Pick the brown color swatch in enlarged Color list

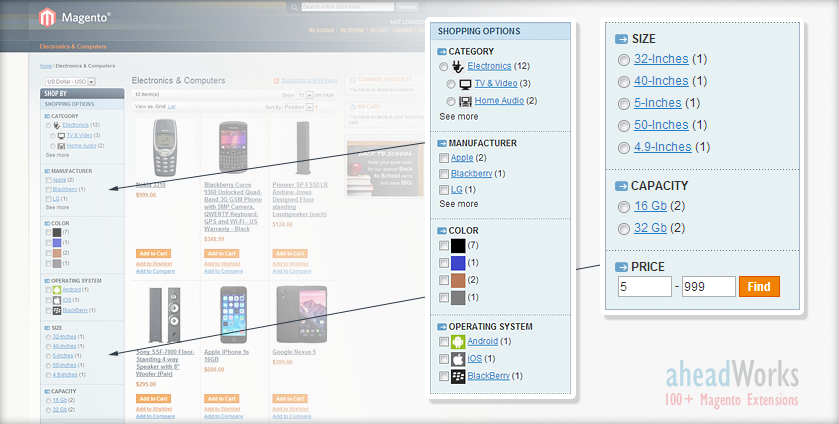(x=458, y=281)
